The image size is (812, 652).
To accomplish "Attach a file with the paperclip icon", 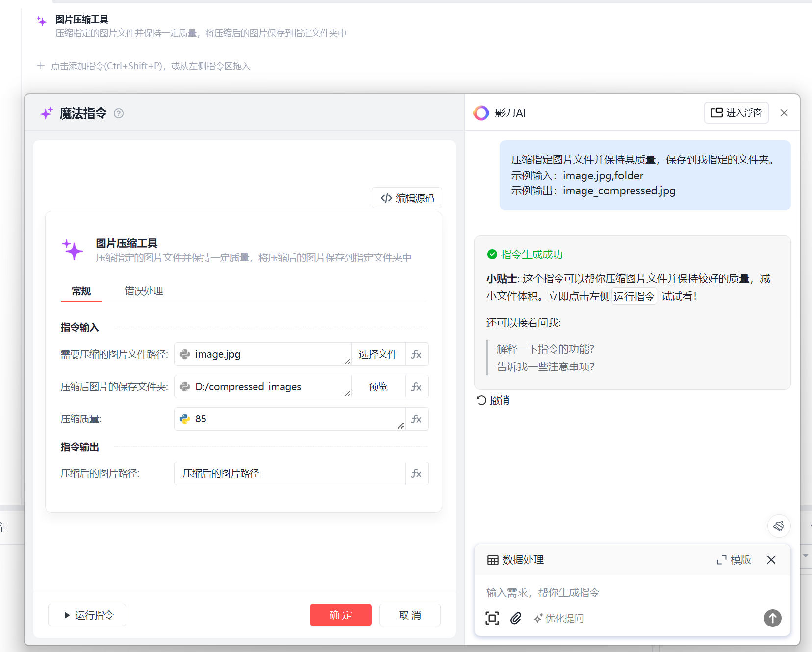I will coord(516,618).
